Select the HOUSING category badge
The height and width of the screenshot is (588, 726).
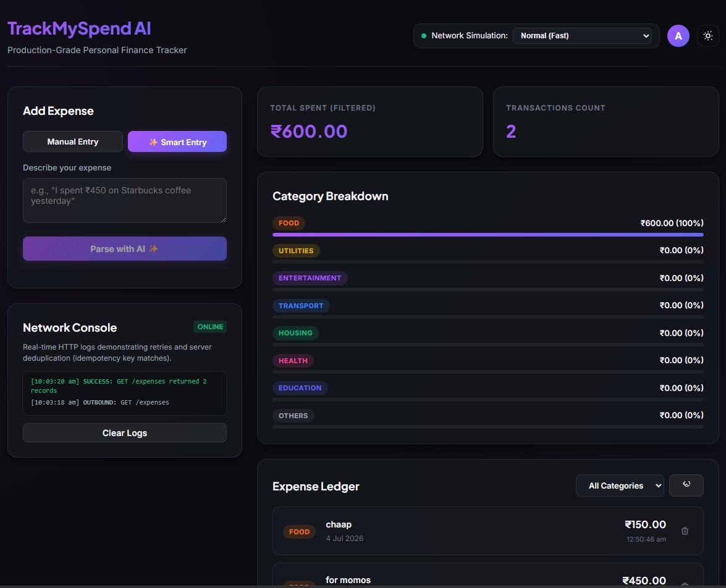pyautogui.click(x=295, y=333)
